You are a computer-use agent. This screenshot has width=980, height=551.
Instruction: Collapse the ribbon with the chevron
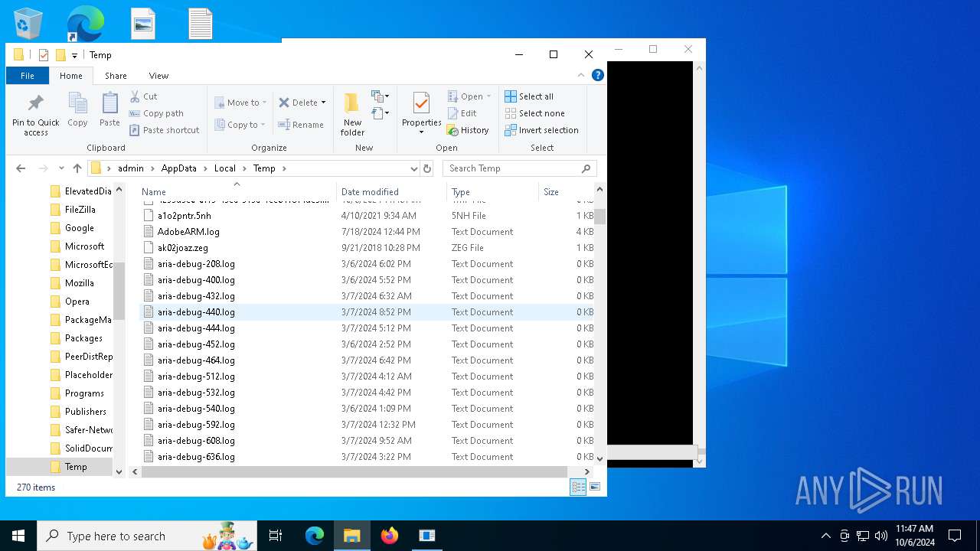tap(581, 75)
